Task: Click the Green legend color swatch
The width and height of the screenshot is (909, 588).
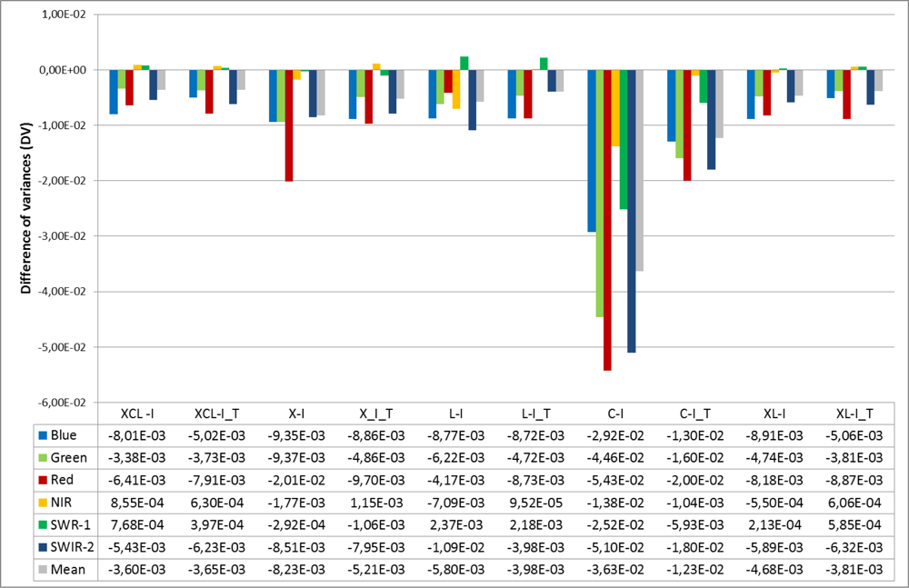Action: [43, 457]
